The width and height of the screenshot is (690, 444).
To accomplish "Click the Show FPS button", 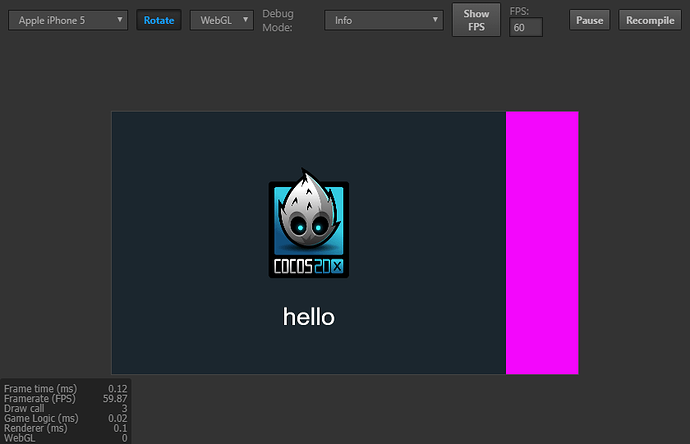I will 476,20.
